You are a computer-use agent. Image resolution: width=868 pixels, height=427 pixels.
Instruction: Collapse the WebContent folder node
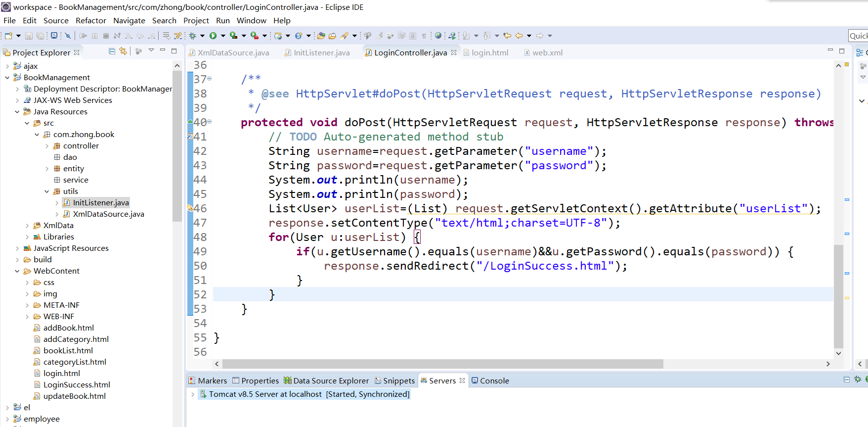17,271
